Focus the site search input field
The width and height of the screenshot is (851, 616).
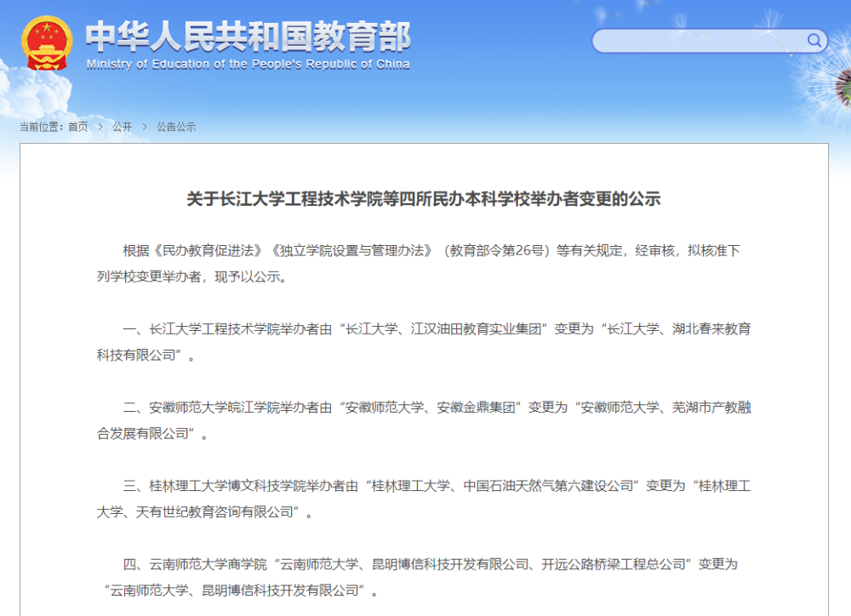(x=710, y=41)
